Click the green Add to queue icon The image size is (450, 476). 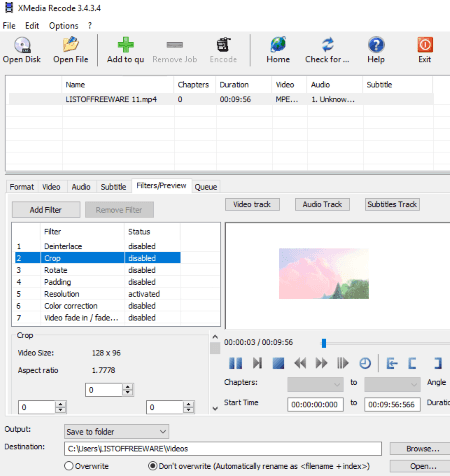coord(126,45)
